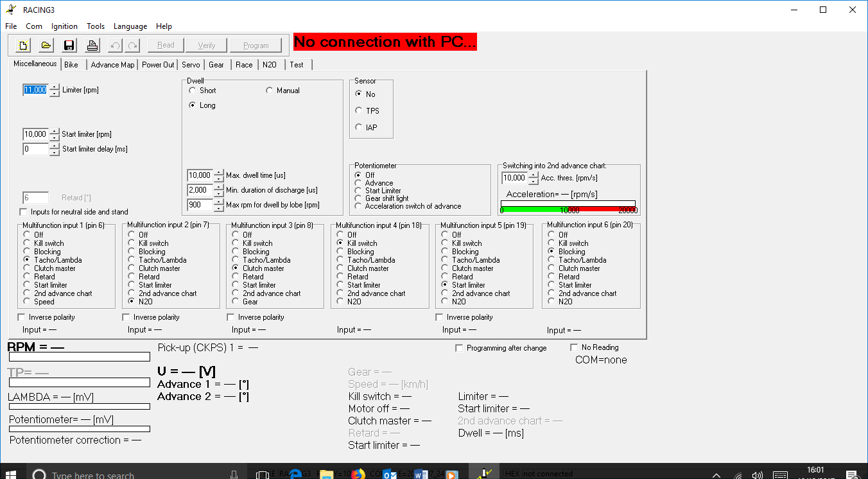Image resolution: width=868 pixels, height=479 pixels.
Task: Switch to the Advance Map tab
Action: [112, 65]
